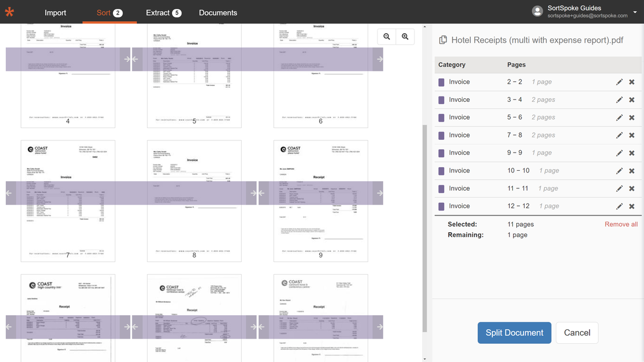
Task: Select the page 5 thumbnail
Action: (194, 75)
